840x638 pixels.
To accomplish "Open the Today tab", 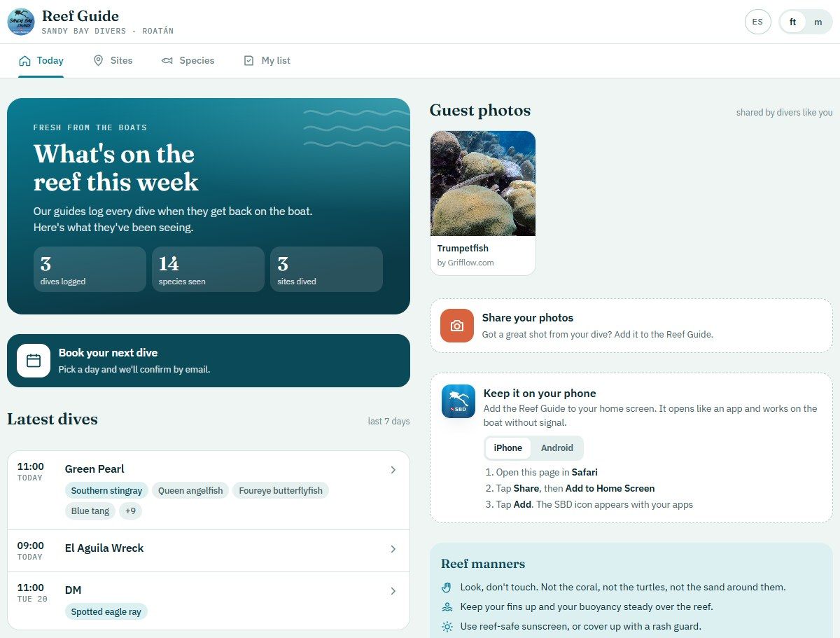I will 41,61.
